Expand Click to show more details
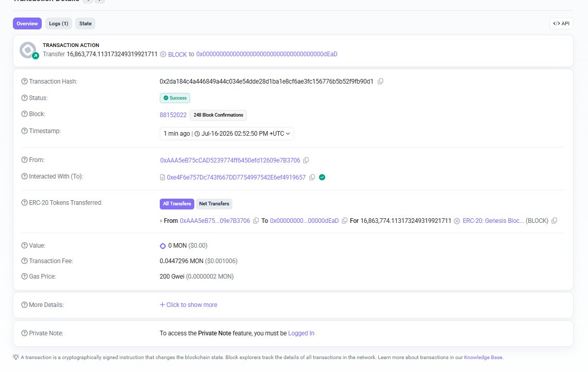 (188, 305)
